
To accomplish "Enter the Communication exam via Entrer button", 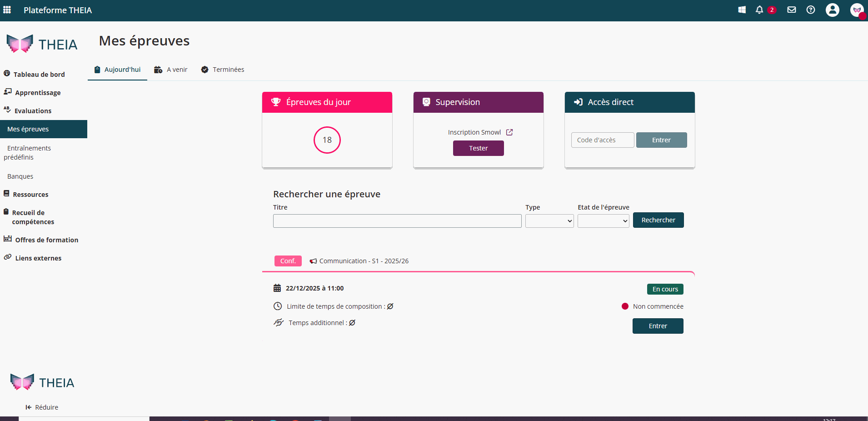I will point(658,326).
